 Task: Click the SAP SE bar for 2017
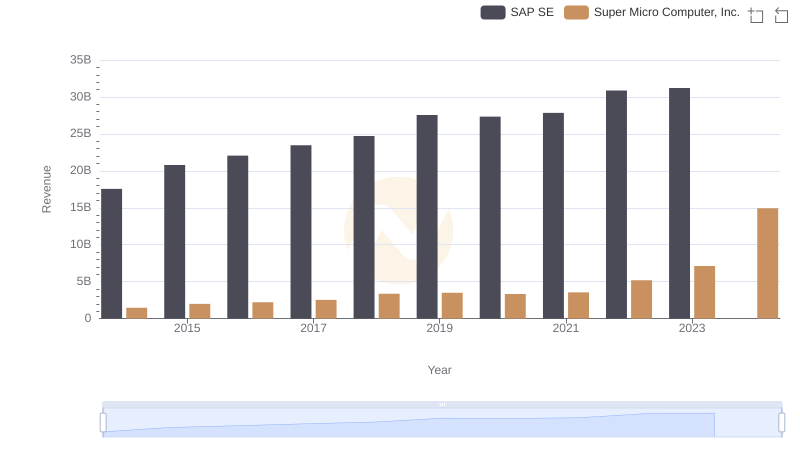click(301, 232)
